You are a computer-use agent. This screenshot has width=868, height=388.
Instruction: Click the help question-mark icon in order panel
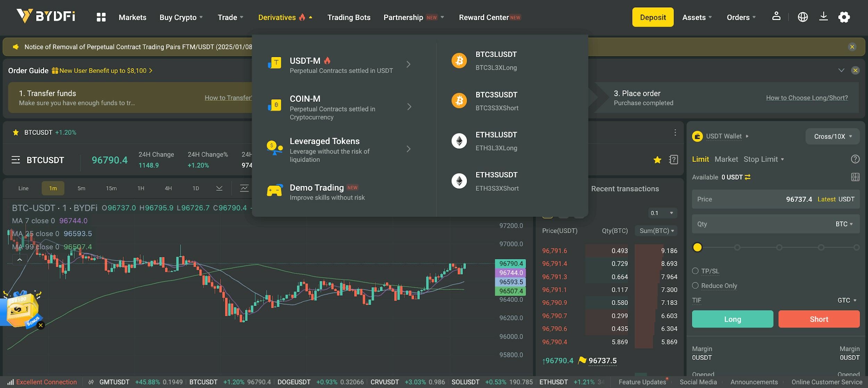[x=856, y=159]
